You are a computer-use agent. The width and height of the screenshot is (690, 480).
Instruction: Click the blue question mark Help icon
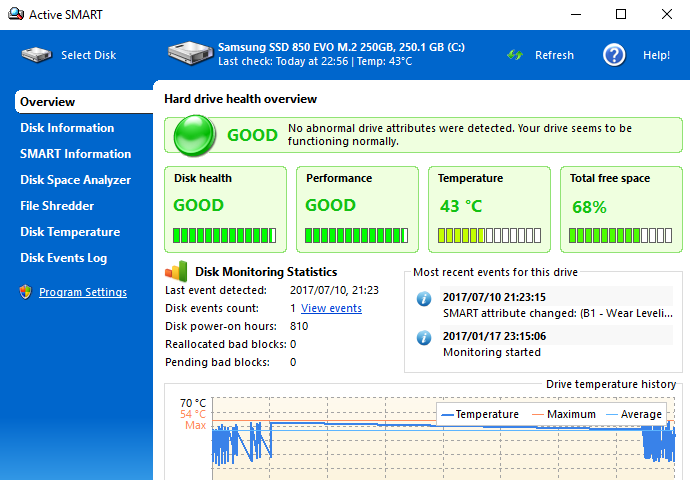(614, 55)
